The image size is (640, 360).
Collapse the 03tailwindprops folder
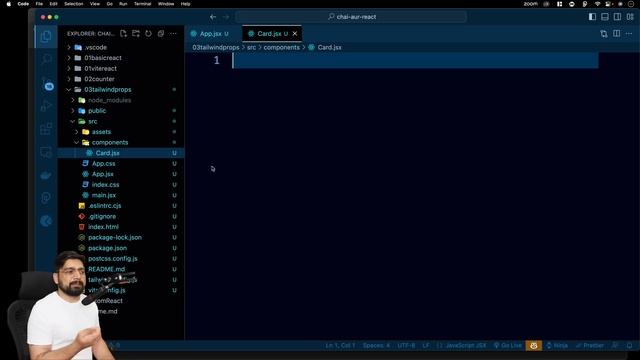(108, 90)
